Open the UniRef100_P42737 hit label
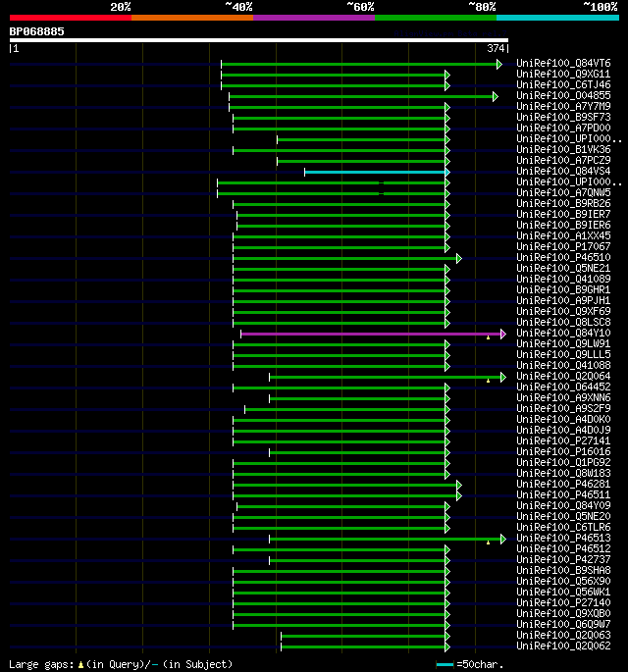628x672 pixels. [563, 560]
